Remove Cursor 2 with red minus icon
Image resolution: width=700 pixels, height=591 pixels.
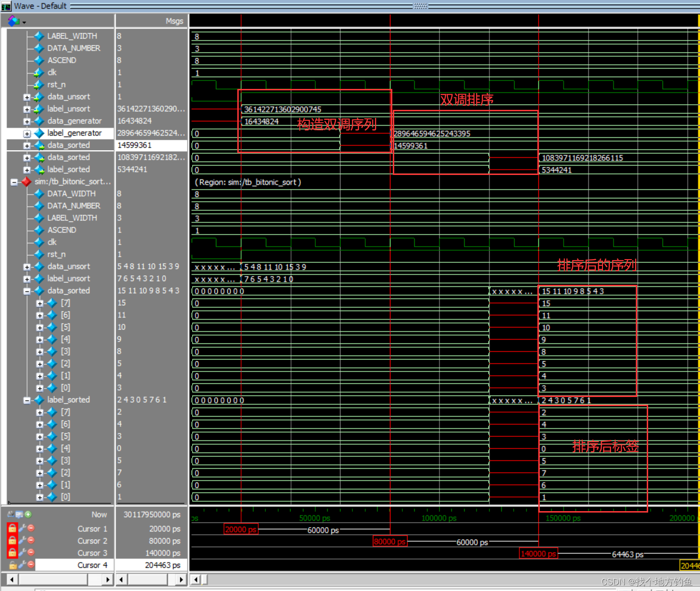tap(31, 541)
